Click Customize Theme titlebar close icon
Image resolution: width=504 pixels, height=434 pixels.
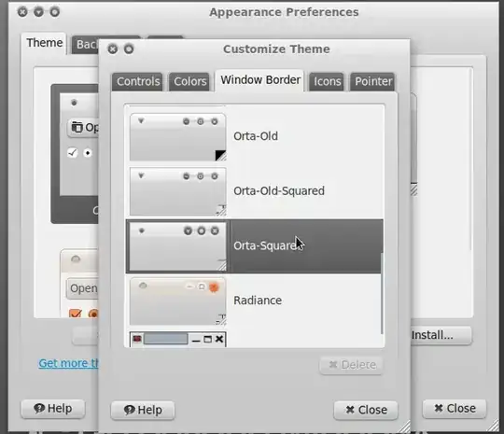(113, 49)
